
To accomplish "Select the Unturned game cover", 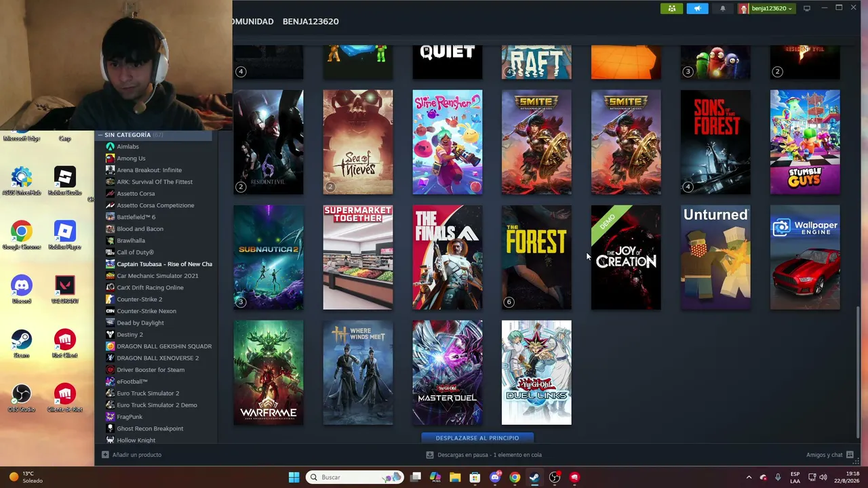I will (x=715, y=258).
